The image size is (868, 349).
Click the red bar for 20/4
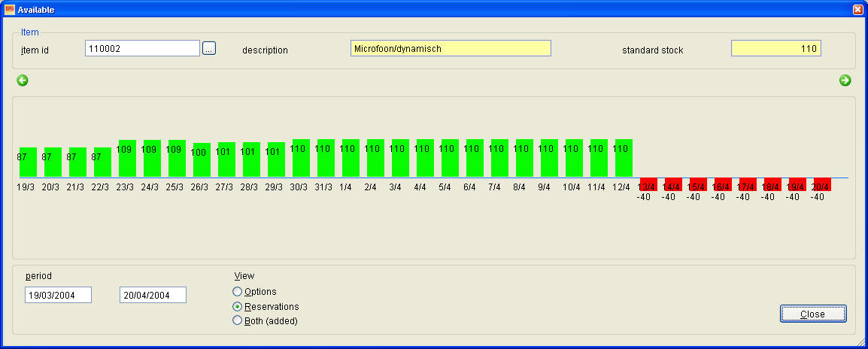[x=822, y=184]
